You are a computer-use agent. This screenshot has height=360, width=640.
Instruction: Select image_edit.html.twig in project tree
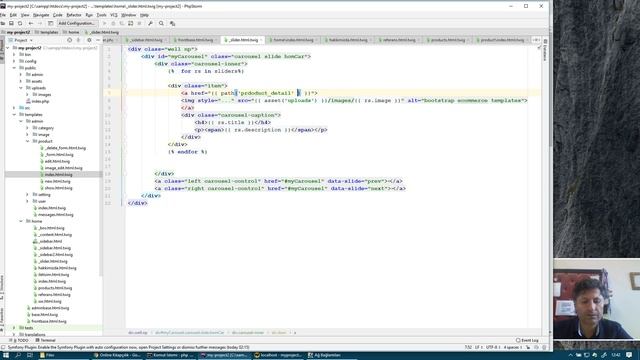click(61, 168)
